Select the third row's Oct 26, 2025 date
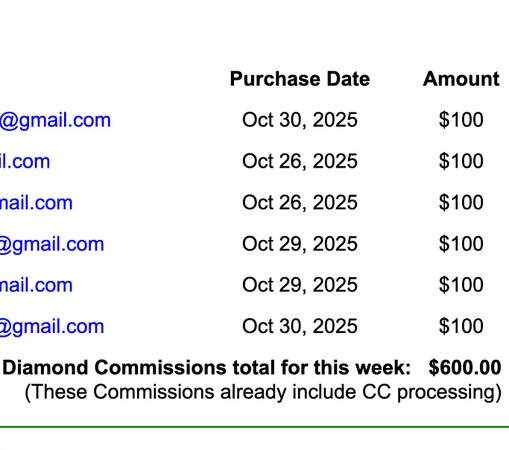The image size is (509, 450). tap(300, 203)
